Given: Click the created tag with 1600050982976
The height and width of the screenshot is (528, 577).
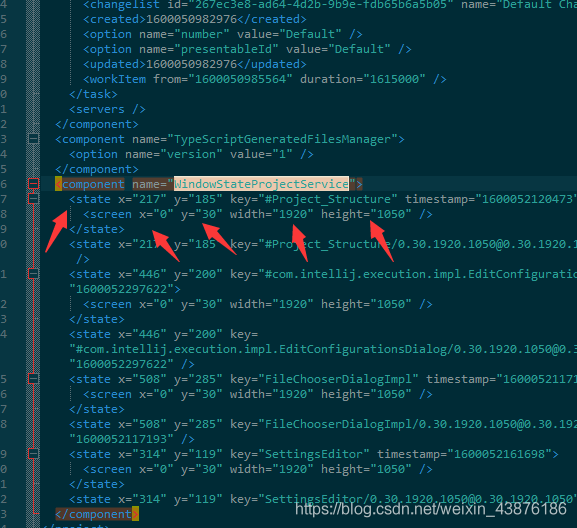Looking at the screenshot, I should point(195,19).
